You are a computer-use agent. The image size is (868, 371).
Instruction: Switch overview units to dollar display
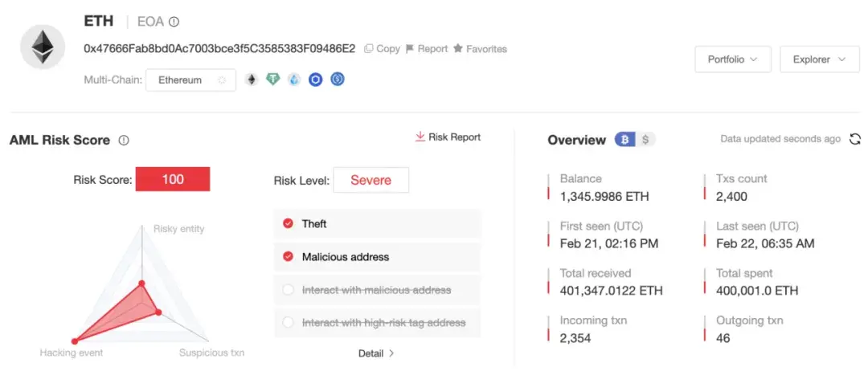point(645,140)
